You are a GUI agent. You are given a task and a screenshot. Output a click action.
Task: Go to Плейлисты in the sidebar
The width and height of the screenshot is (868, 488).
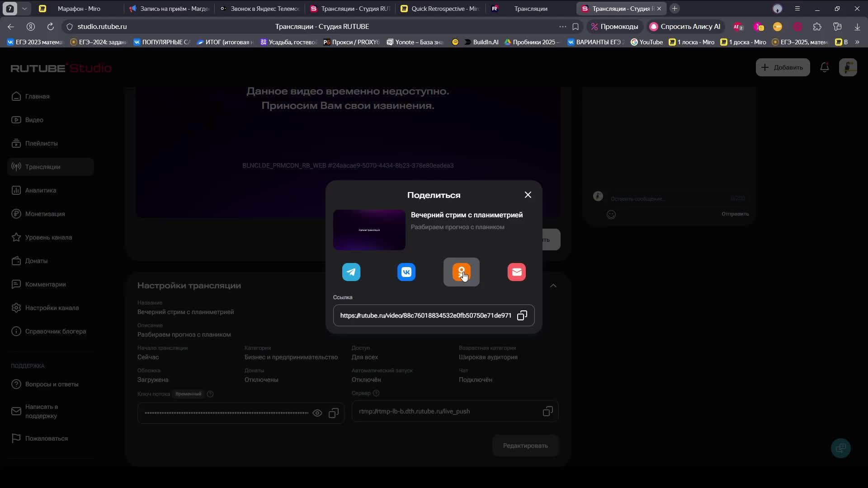51,143
